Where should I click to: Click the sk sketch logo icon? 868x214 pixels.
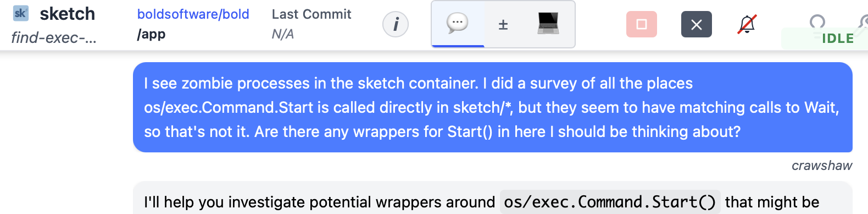point(20,13)
